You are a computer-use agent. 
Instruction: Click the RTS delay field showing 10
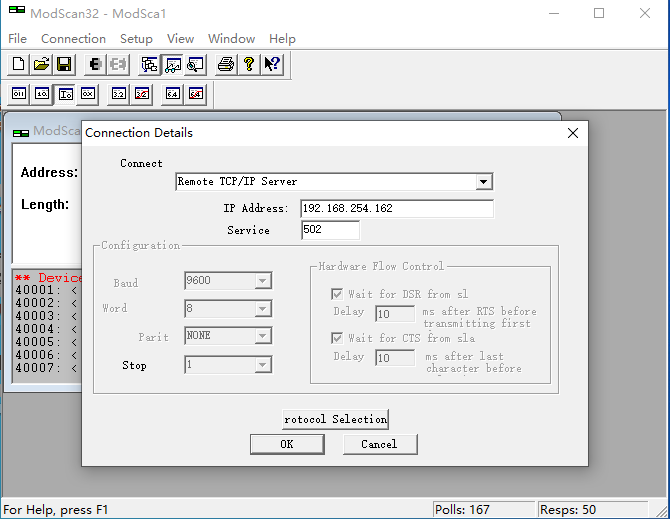tap(394, 314)
